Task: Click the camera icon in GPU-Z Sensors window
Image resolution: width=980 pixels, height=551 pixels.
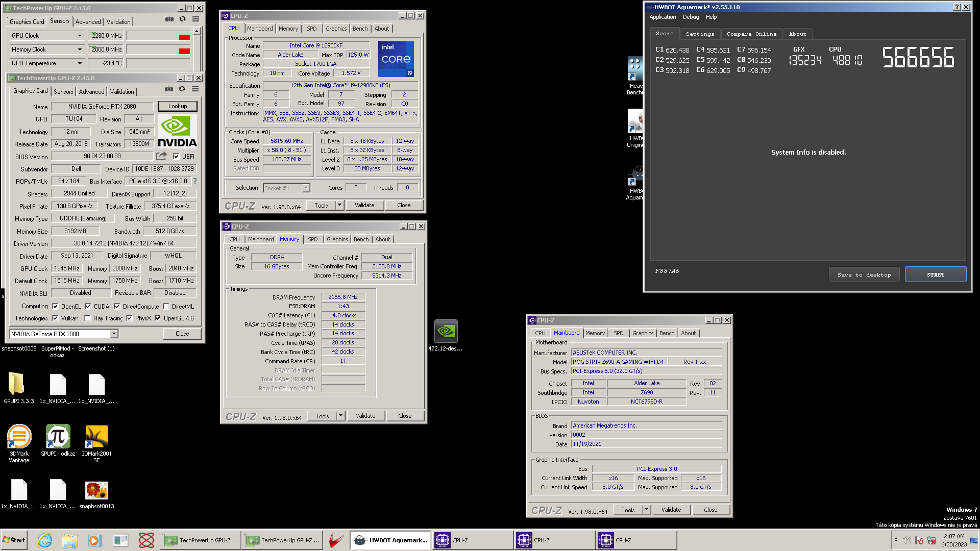Action: [x=169, y=19]
